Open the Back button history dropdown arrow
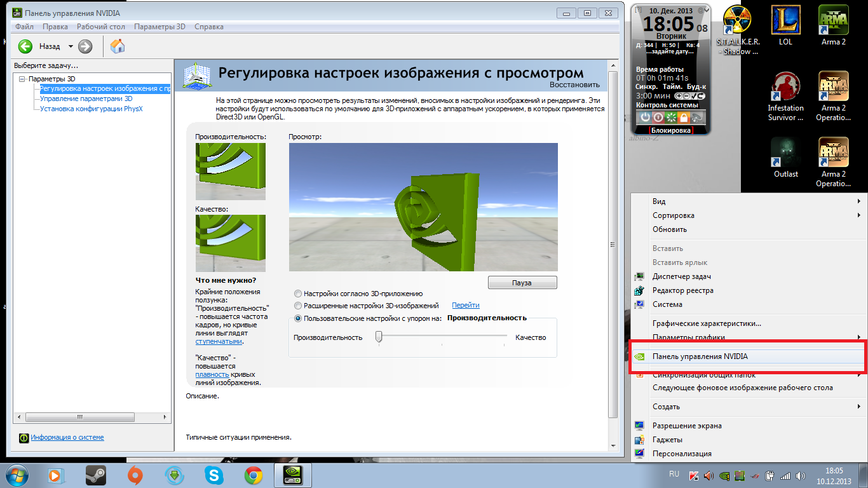Image resolution: width=868 pixels, height=488 pixels. pos(71,46)
